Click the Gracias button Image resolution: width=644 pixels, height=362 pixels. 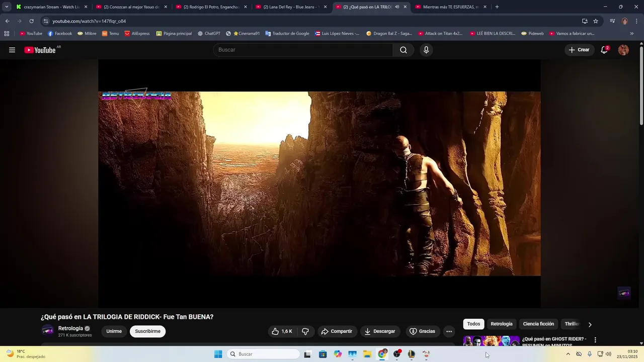pyautogui.click(x=423, y=331)
